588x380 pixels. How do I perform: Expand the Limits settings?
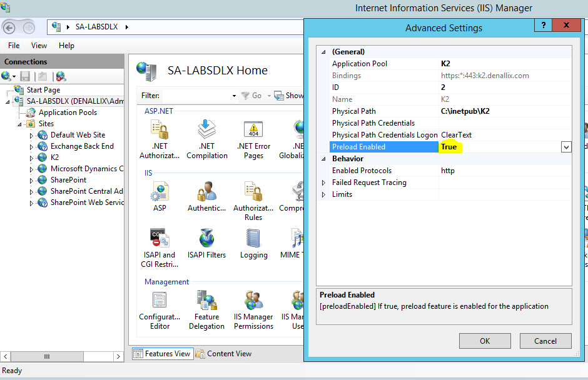click(323, 194)
